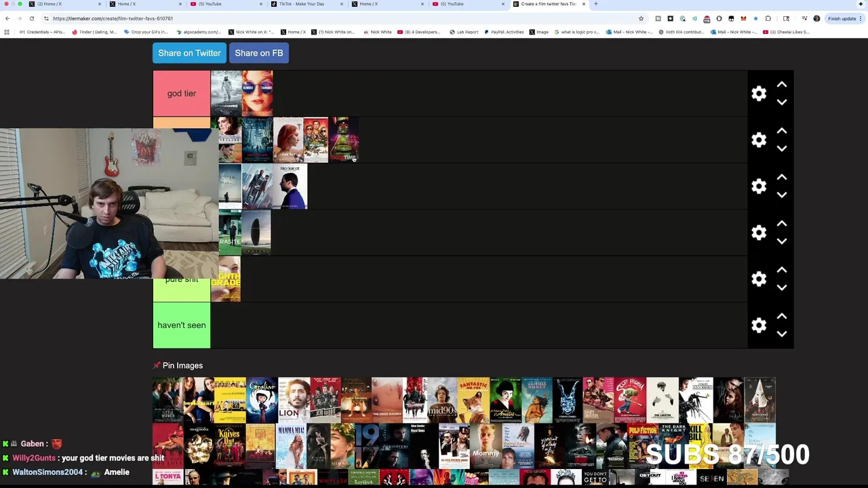Move god tier row down arrow
Image resolution: width=868 pixels, height=488 pixels.
pyautogui.click(x=782, y=102)
